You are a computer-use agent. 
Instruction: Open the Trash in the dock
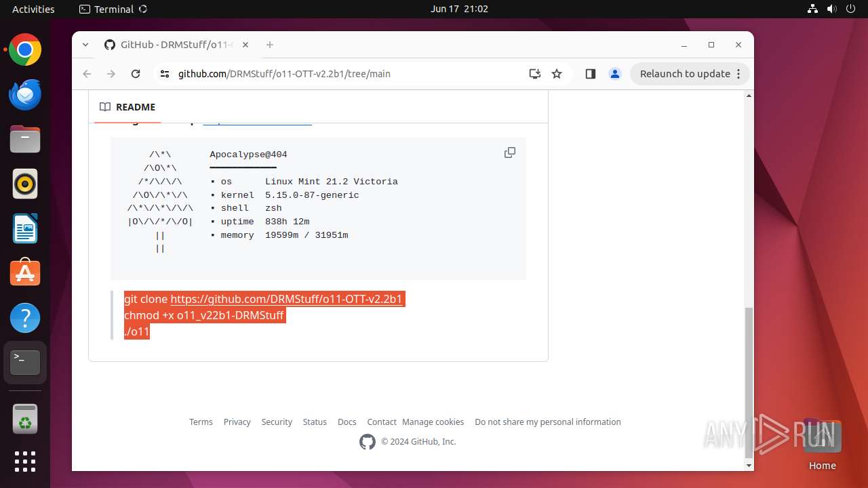tap(25, 420)
